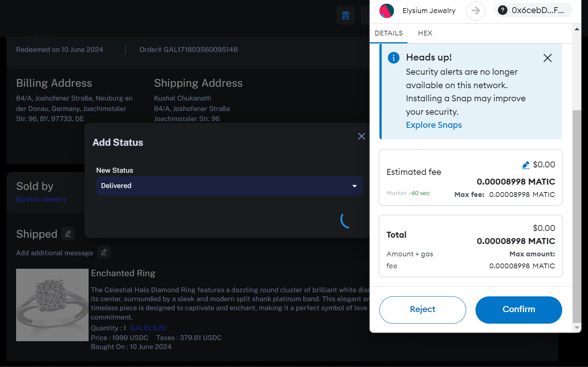Open the Elysium Jewelry seller link
588x367 pixels.
pos(41,199)
